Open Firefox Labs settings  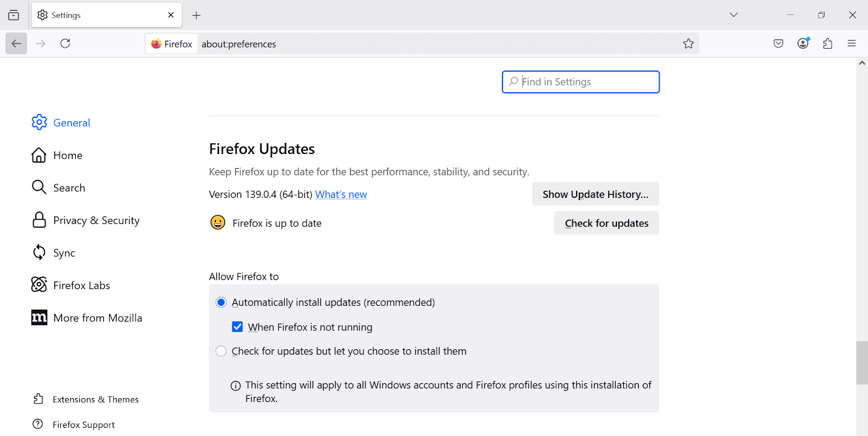click(81, 285)
